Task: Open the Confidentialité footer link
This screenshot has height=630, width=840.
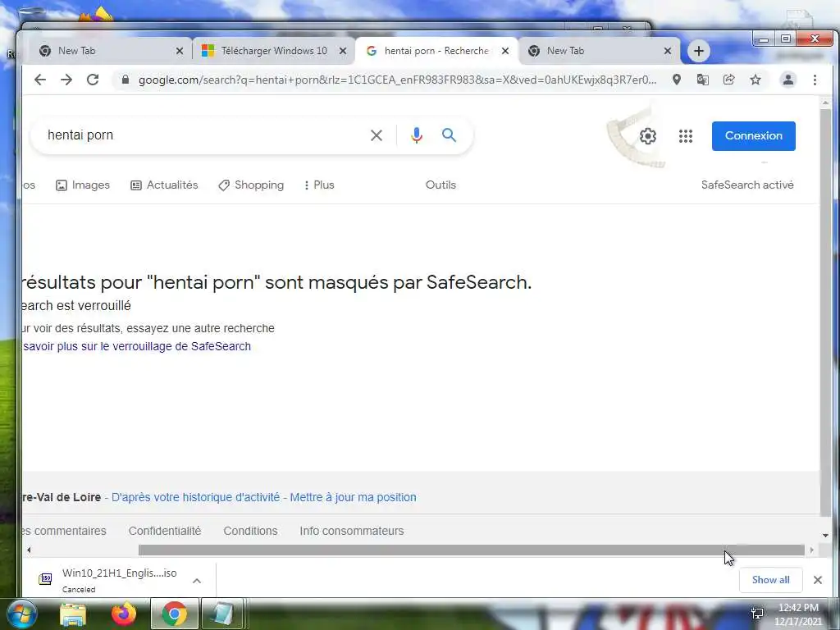Action: click(x=165, y=531)
